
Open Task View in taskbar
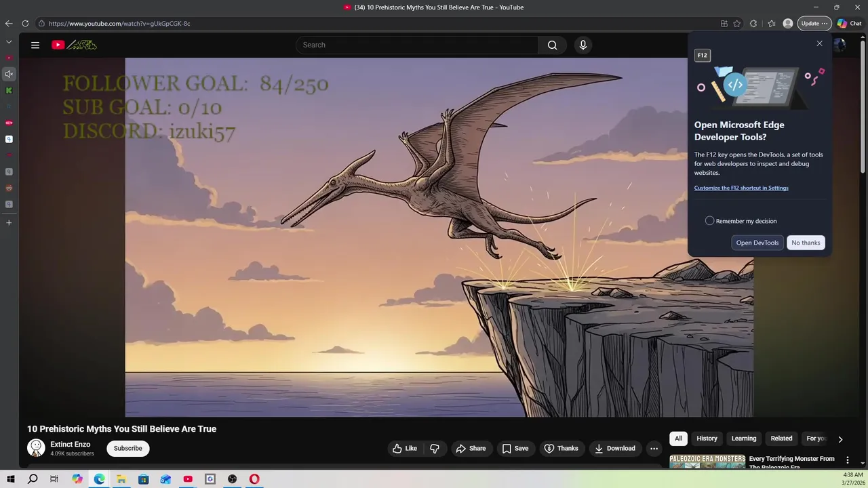(54, 479)
